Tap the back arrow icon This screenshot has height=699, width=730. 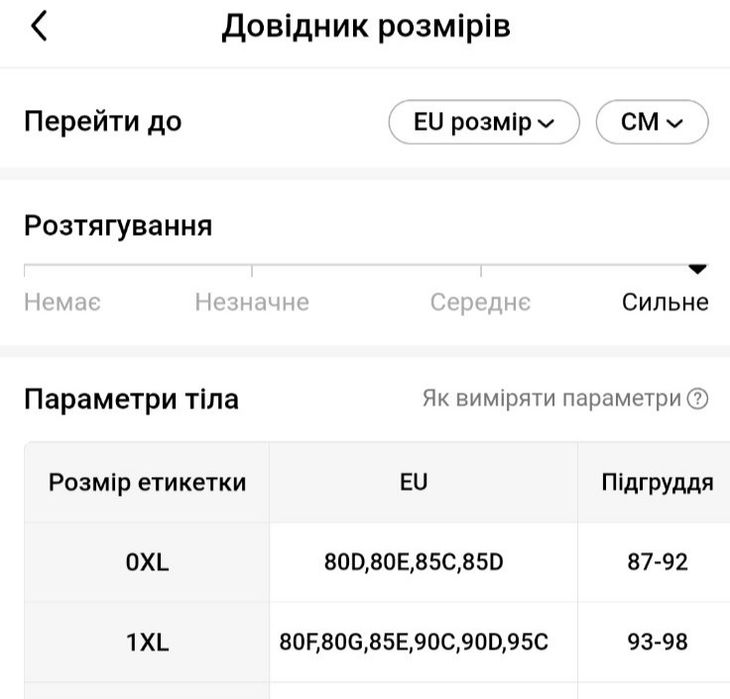click(39, 26)
